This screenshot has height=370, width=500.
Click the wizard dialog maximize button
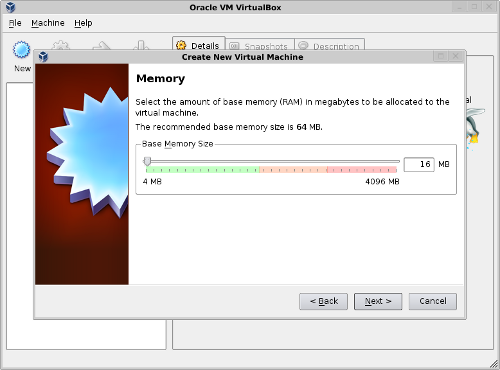click(x=441, y=56)
